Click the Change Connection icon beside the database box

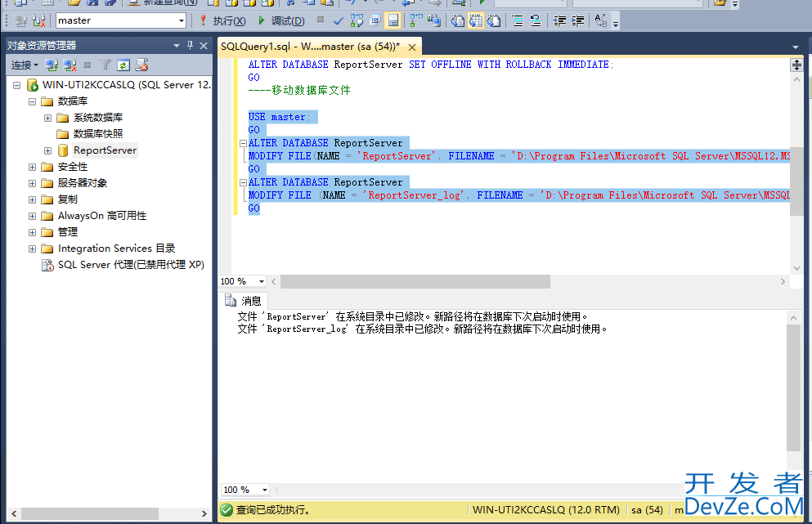(x=38, y=20)
